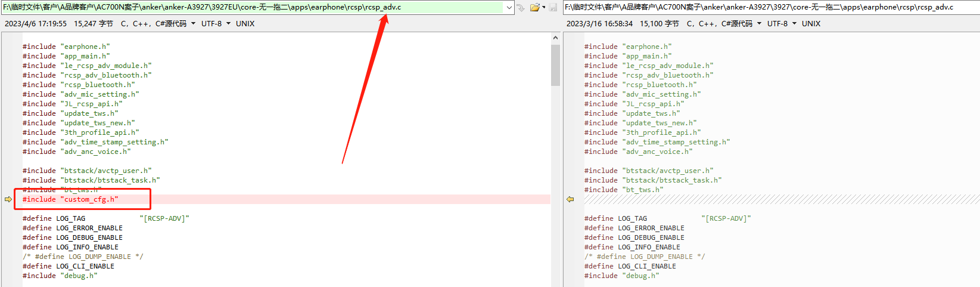Click the adv_time_stamp_setting.h include in right pane
This screenshot has height=287, width=980.
[657, 142]
